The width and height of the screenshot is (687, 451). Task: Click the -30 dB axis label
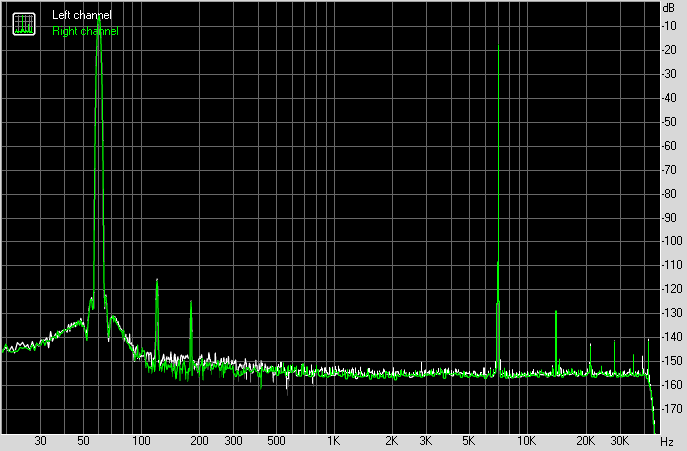tap(669, 74)
